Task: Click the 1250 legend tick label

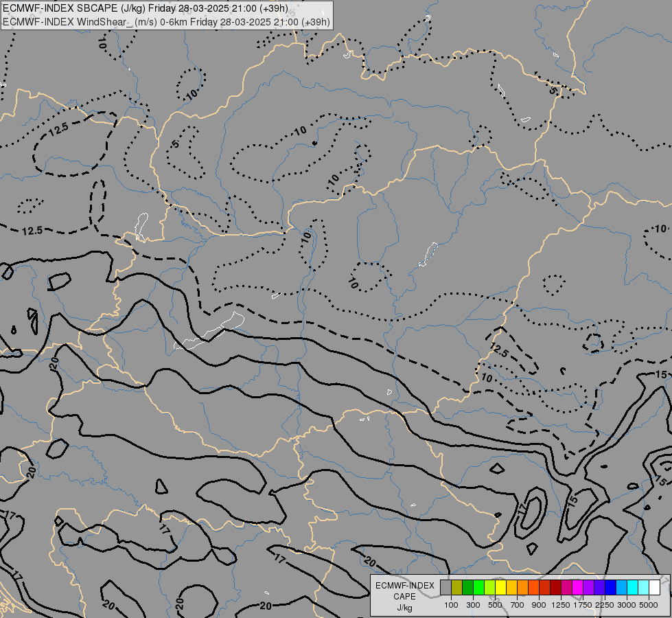Action: coord(561,605)
